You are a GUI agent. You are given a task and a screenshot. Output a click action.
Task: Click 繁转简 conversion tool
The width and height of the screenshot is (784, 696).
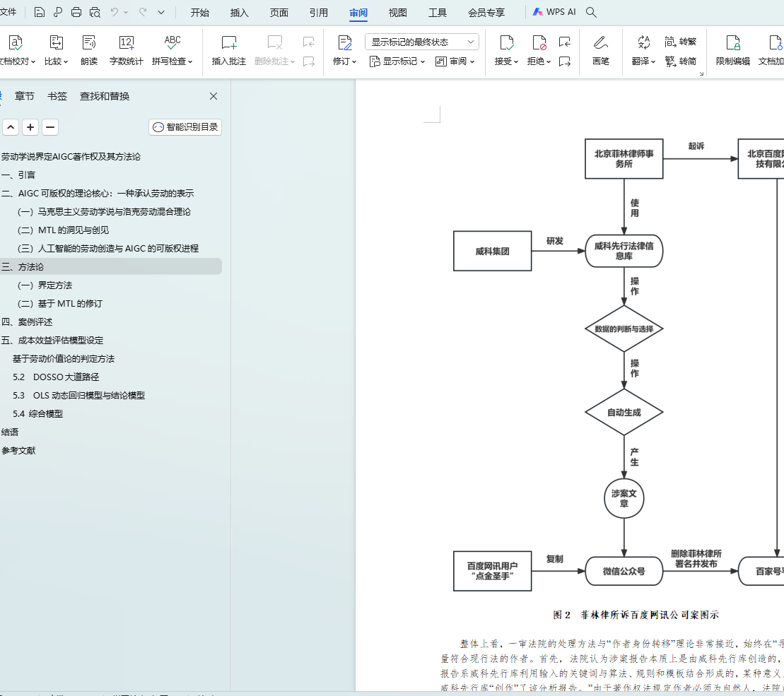point(680,61)
